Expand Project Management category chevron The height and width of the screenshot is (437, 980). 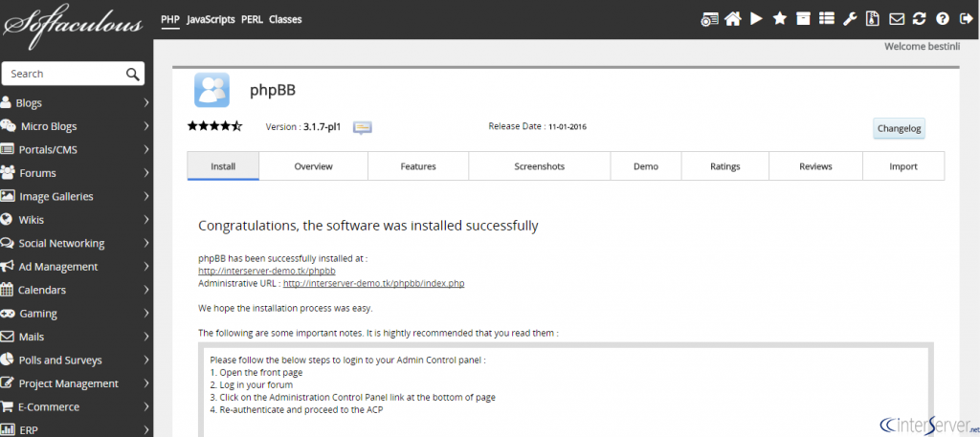(x=145, y=383)
